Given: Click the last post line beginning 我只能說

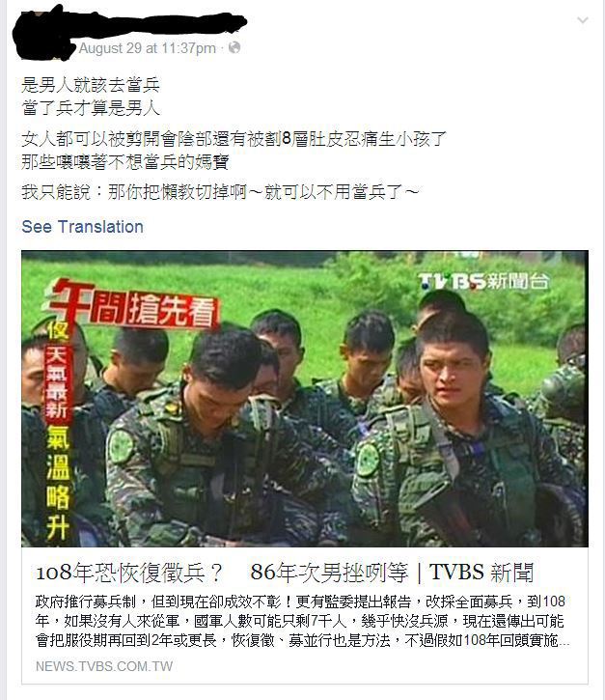Looking at the screenshot, I should [220, 192].
